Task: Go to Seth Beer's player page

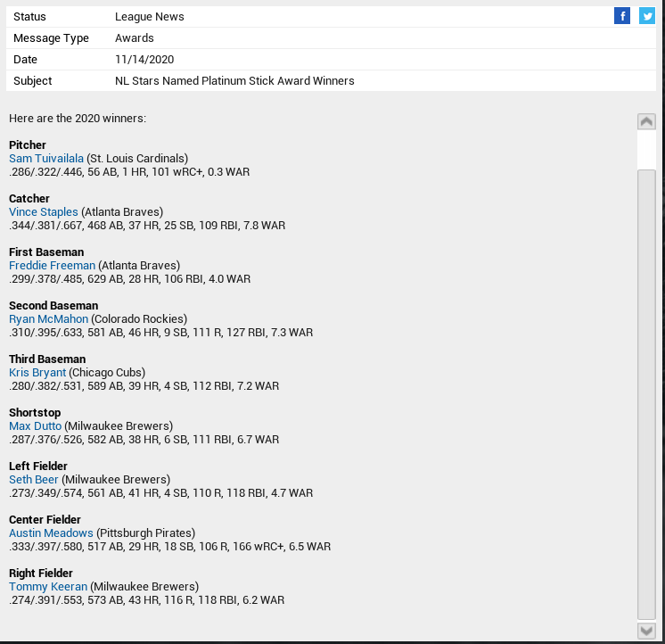Action: pos(33,480)
